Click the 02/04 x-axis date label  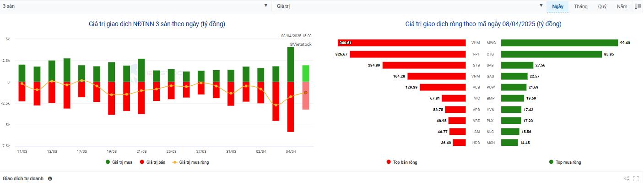point(261,151)
